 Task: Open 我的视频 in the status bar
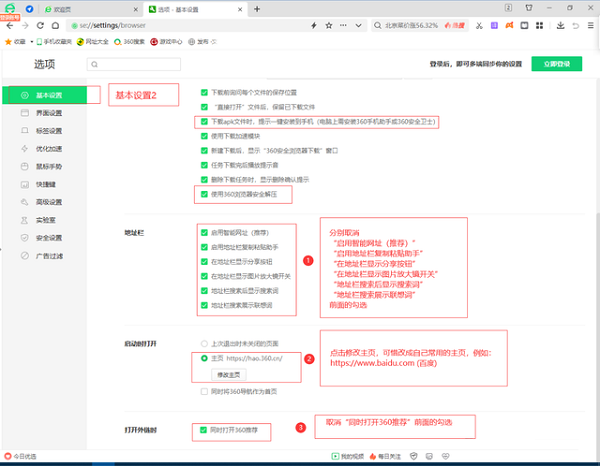(347, 456)
